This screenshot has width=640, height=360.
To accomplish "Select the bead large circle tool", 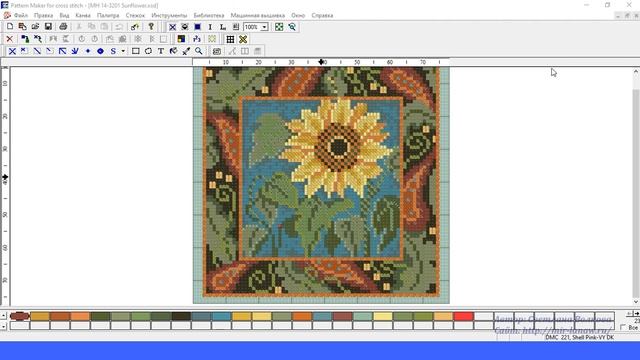I will [100, 51].
